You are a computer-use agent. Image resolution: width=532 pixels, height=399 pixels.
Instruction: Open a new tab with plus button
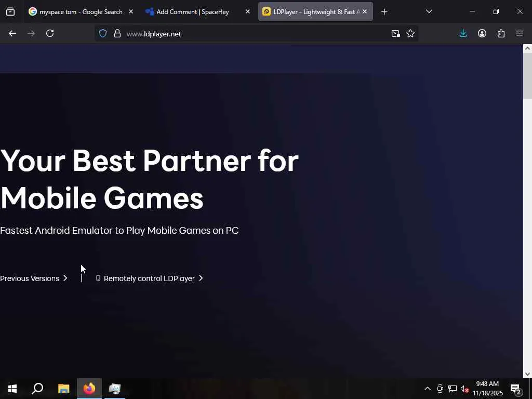coord(384,12)
